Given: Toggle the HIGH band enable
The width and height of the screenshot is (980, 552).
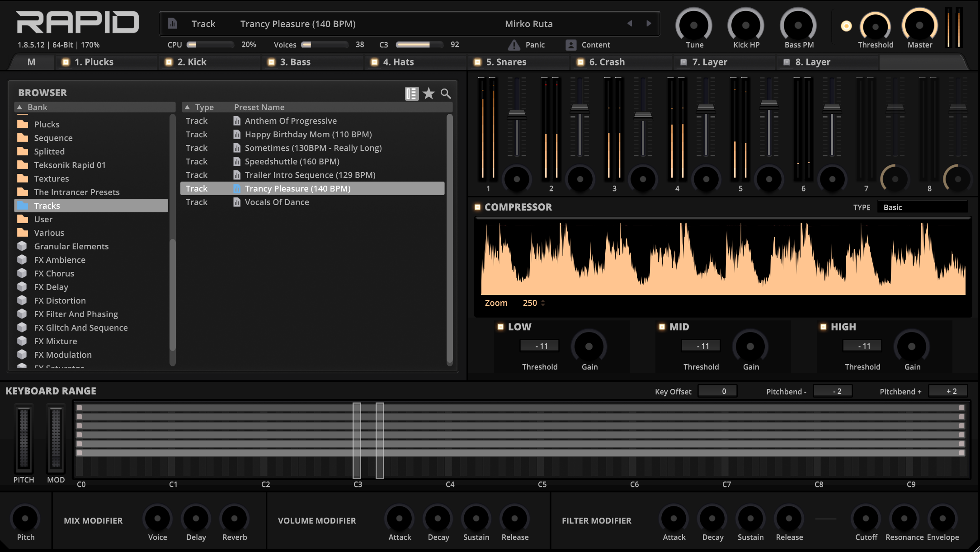Looking at the screenshot, I should [823, 327].
